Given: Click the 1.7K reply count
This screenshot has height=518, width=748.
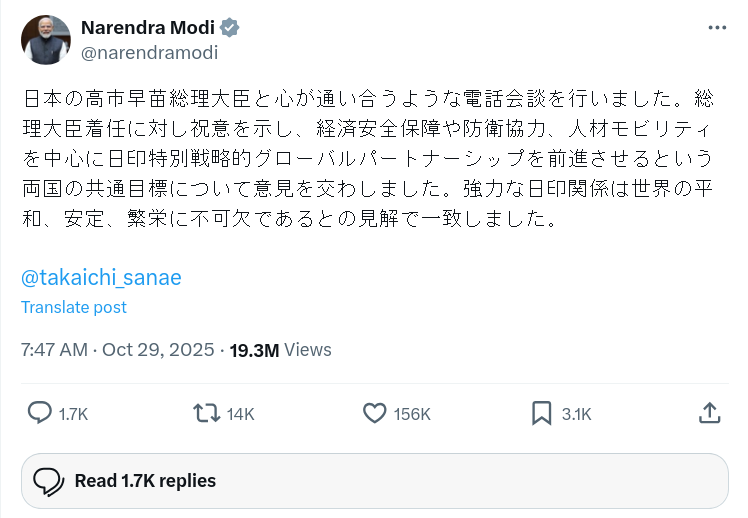Looking at the screenshot, I should 73,414.
